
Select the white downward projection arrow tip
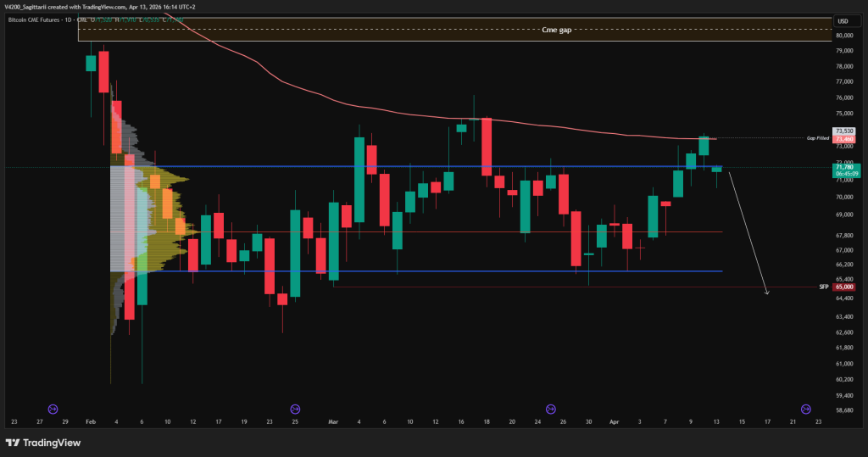coord(766,293)
